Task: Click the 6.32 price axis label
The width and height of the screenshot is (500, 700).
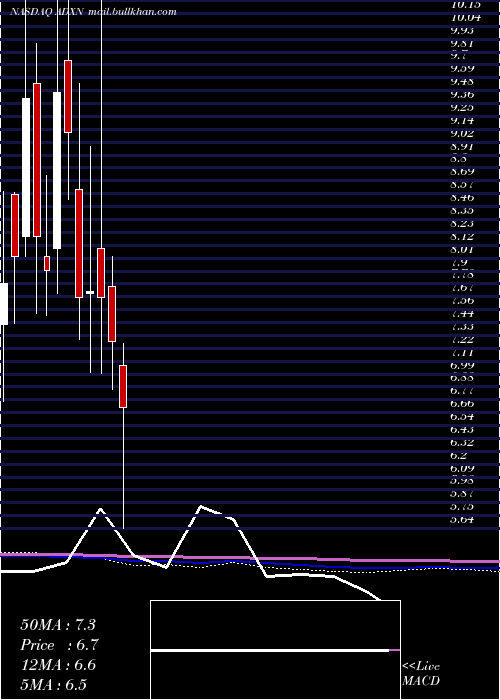Action: click(462, 442)
